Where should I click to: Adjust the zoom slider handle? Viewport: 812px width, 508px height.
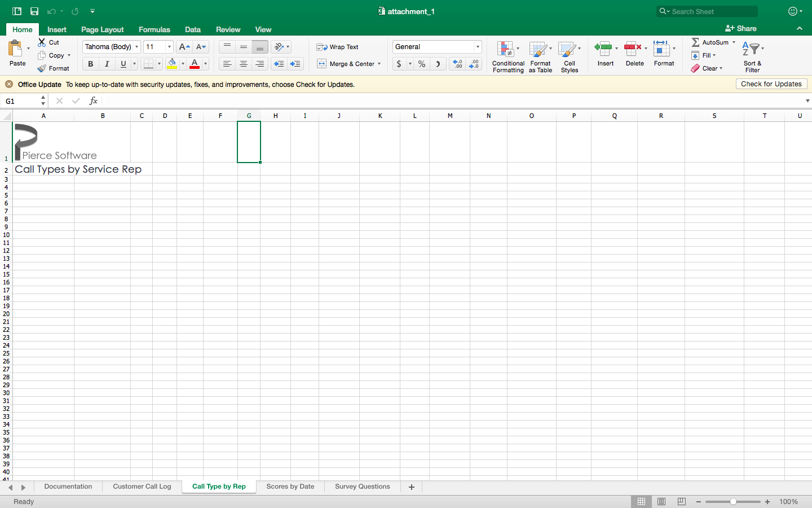[733, 502]
